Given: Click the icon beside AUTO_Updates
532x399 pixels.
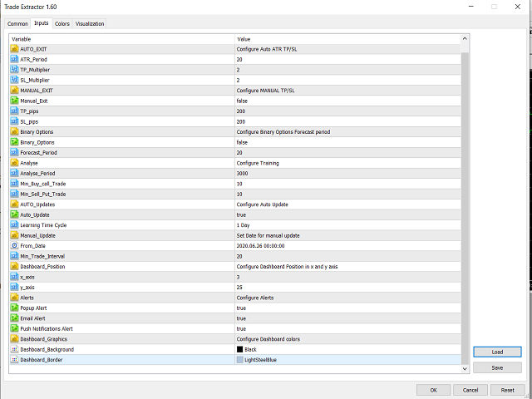Looking at the screenshot, I should [14, 204].
